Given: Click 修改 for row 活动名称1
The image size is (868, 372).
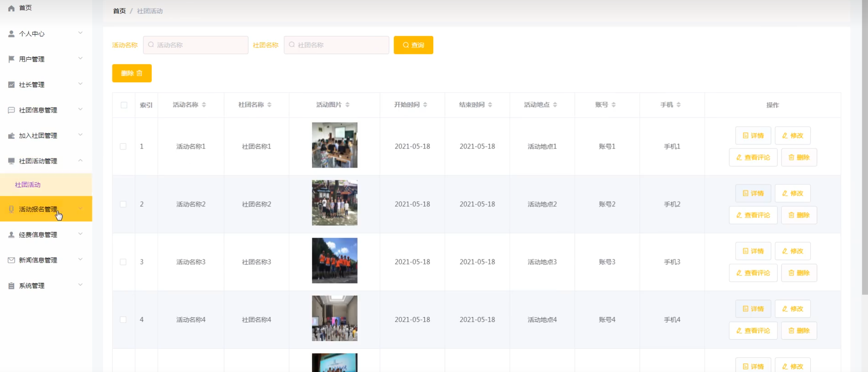Looking at the screenshot, I should (793, 135).
